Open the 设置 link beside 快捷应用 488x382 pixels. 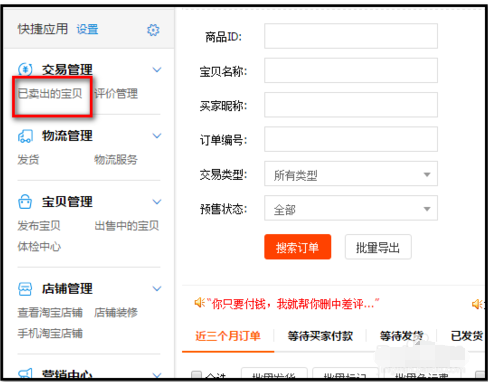(x=87, y=29)
